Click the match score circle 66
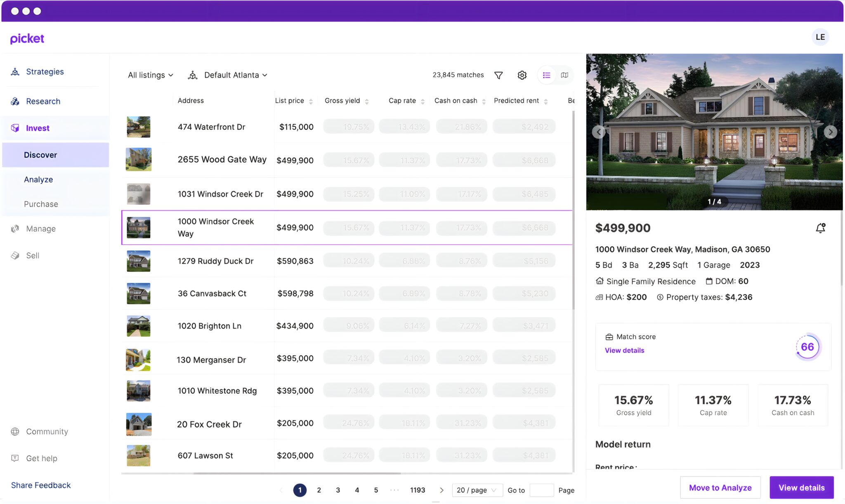 (x=807, y=347)
